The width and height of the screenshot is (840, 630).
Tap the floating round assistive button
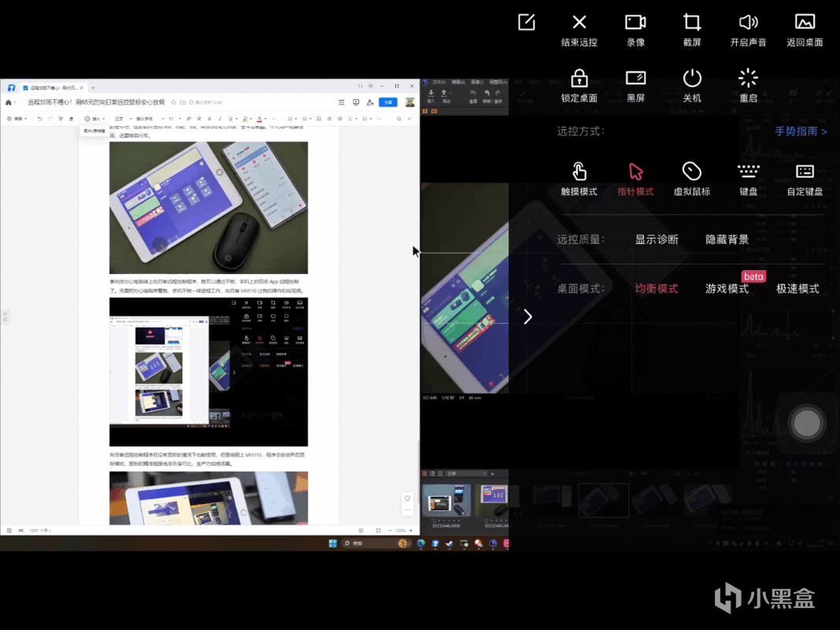(x=806, y=423)
